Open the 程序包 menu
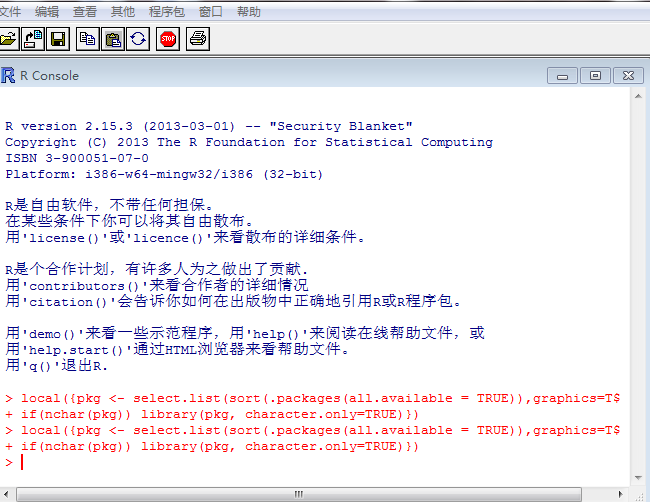 167,12
